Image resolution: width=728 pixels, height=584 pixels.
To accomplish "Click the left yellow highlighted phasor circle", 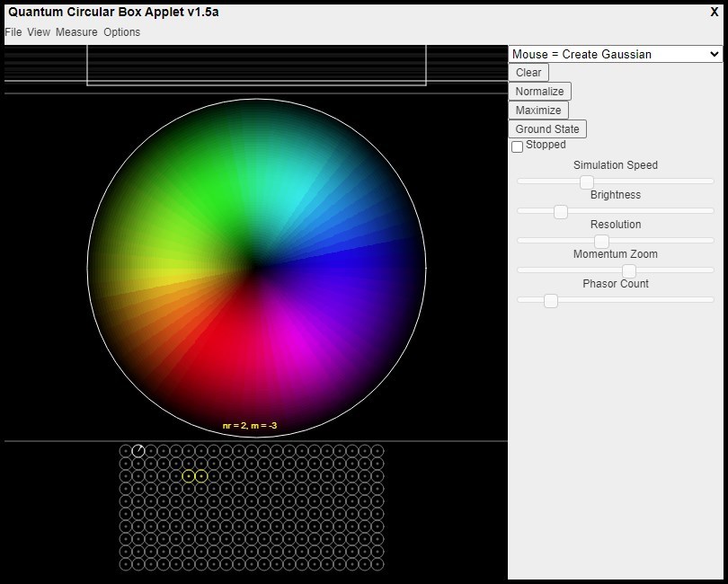I will point(189,476).
